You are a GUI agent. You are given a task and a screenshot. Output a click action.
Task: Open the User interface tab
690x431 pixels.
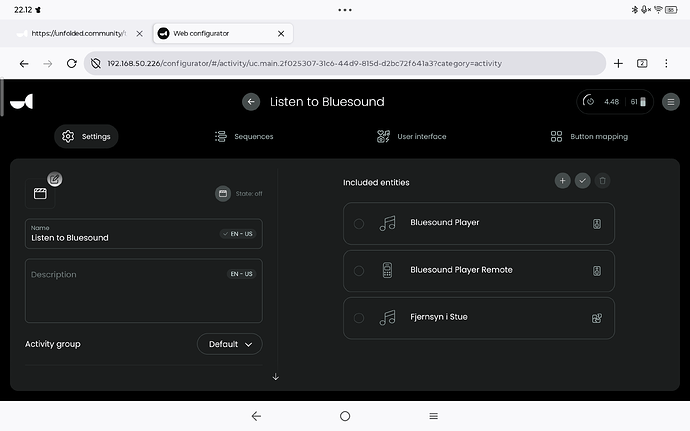tap(411, 136)
